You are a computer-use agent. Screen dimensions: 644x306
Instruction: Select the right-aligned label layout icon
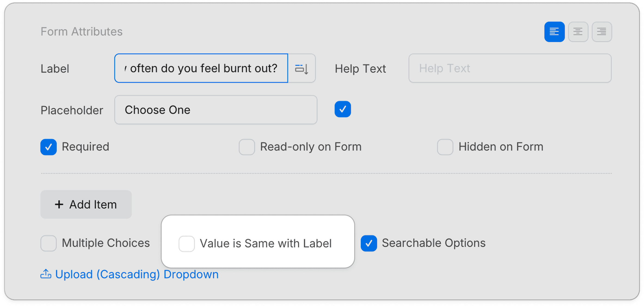coord(602,32)
